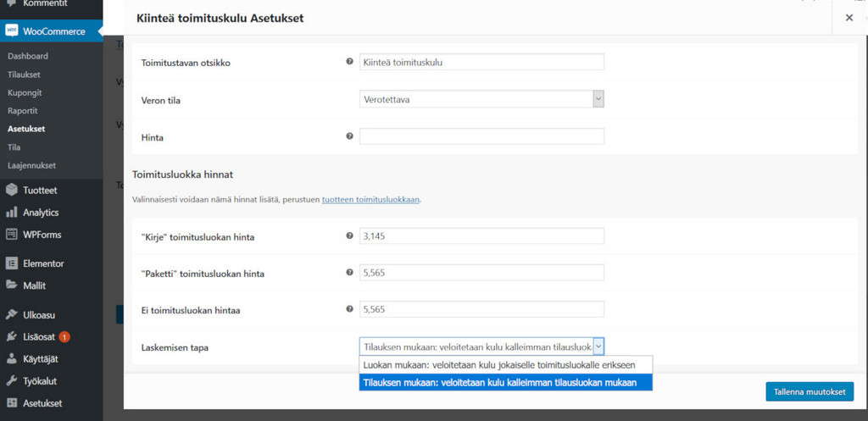Select 'Luokan mukaan' calculation option

[506, 364]
